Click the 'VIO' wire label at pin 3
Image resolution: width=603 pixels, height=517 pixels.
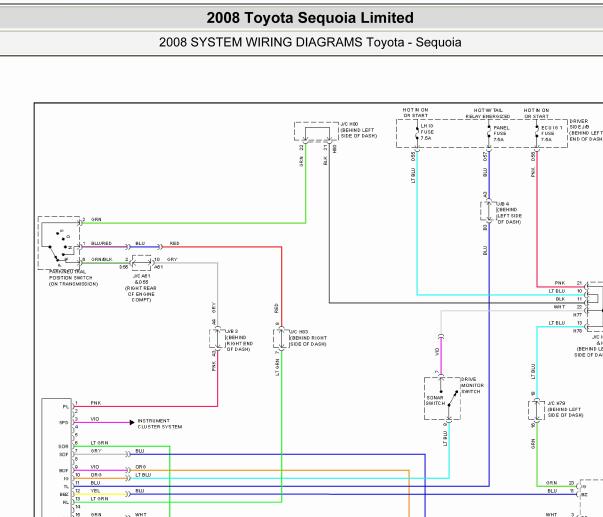95,419
